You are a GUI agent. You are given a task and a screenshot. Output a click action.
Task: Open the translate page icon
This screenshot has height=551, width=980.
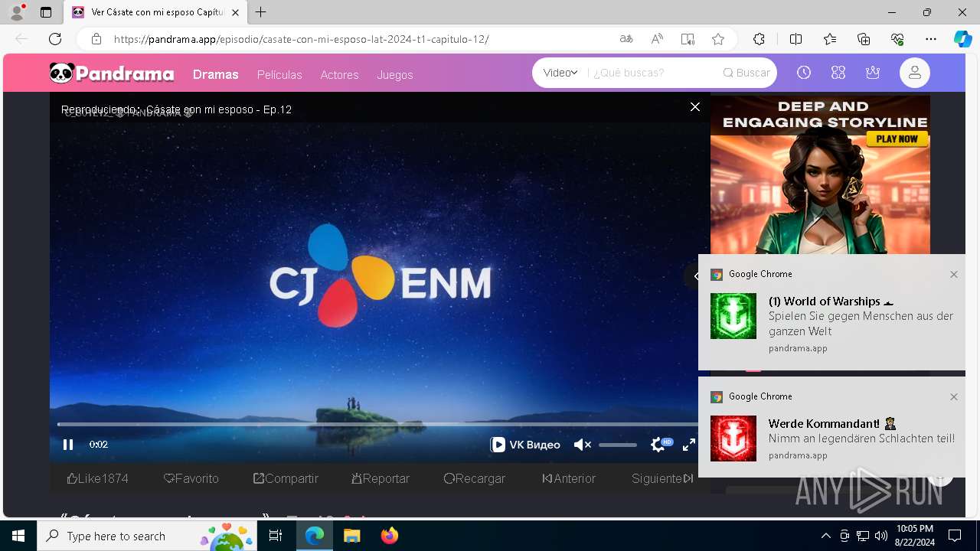[x=626, y=39]
